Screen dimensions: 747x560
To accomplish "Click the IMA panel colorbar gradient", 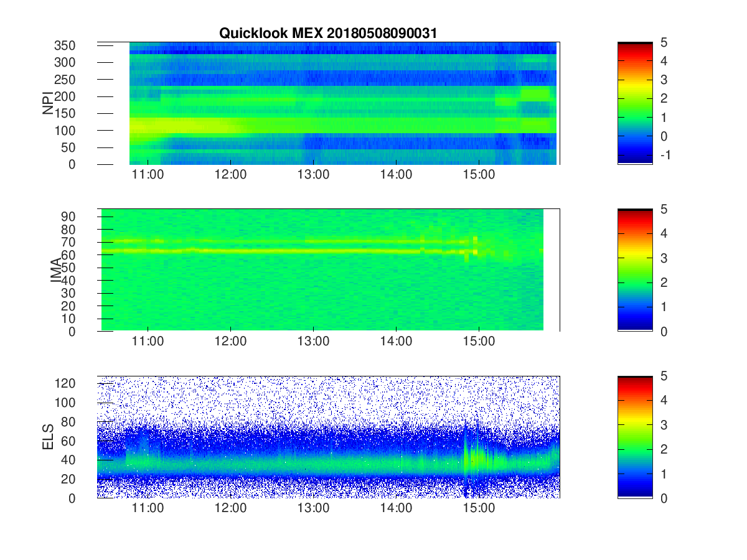I will click(635, 270).
